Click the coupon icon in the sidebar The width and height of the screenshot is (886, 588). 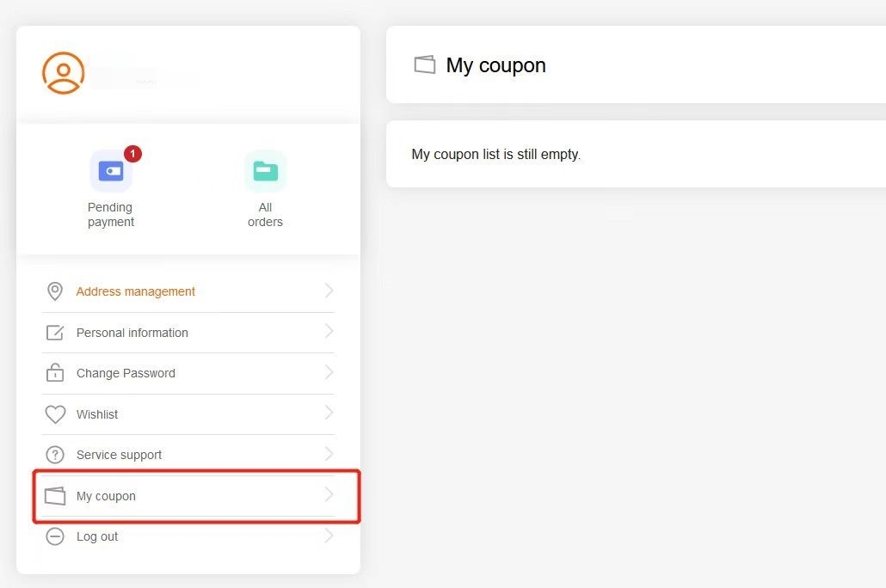point(55,496)
